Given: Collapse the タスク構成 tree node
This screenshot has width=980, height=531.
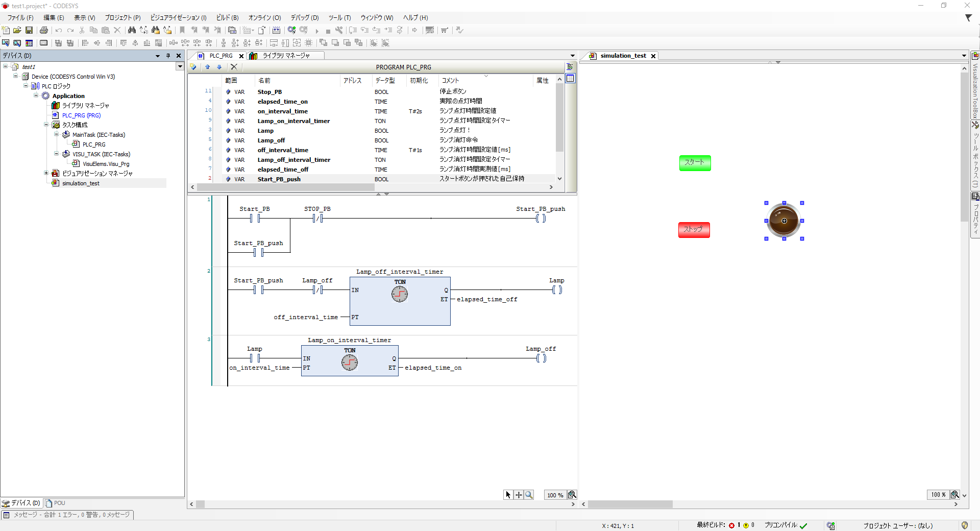Looking at the screenshot, I should pos(46,125).
